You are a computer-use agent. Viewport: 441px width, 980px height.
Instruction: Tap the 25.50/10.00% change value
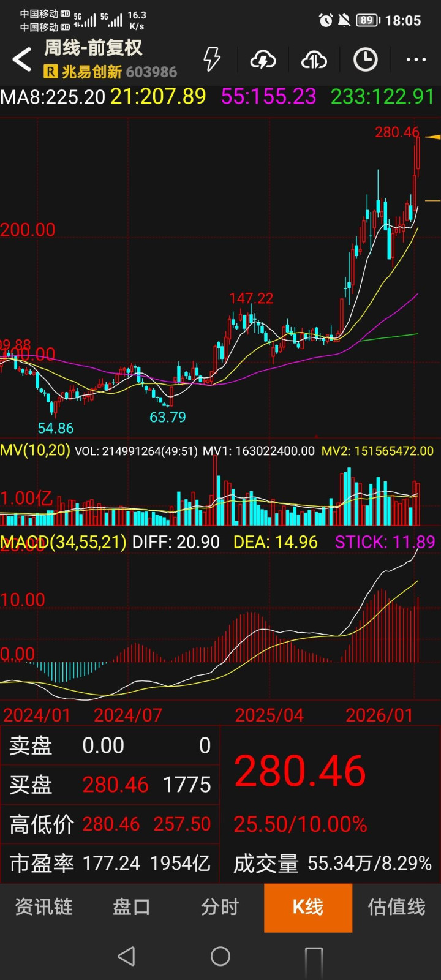[x=300, y=824]
